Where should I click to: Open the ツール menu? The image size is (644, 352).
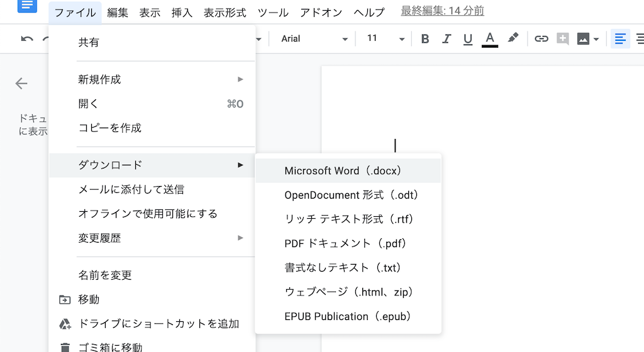tap(273, 13)
